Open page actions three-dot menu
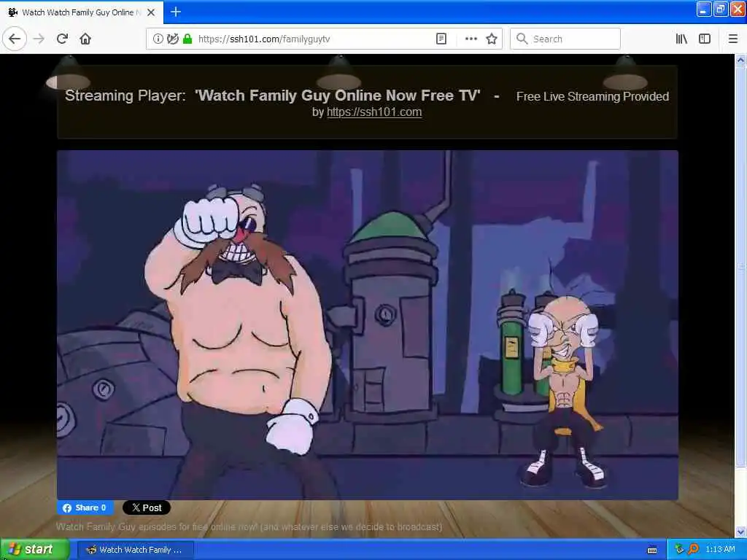The height and width of the screenshot is (560, 747). tap(471, 39)
